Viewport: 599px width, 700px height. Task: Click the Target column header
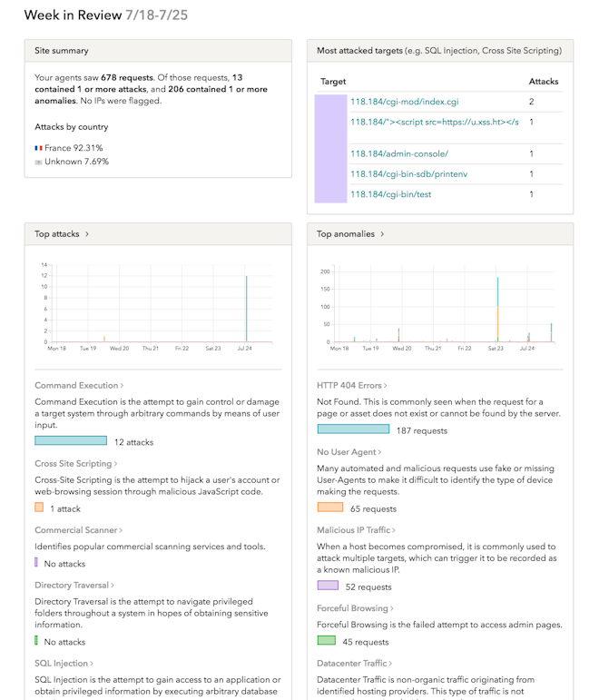tap(333, 82)
